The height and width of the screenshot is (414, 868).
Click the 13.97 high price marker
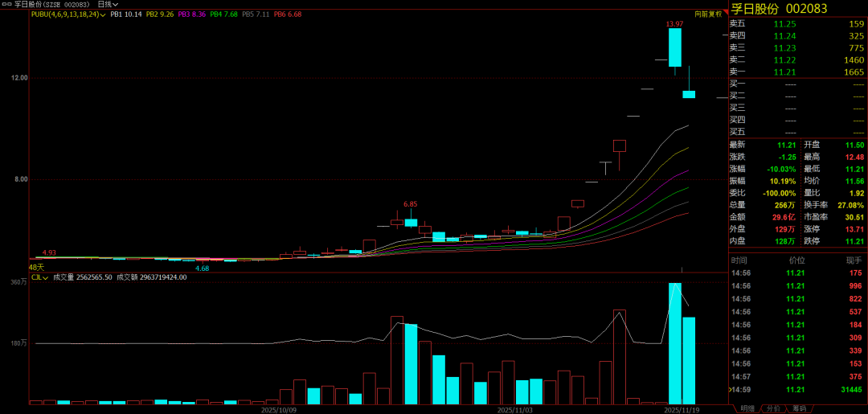click(x=674, y=24)
